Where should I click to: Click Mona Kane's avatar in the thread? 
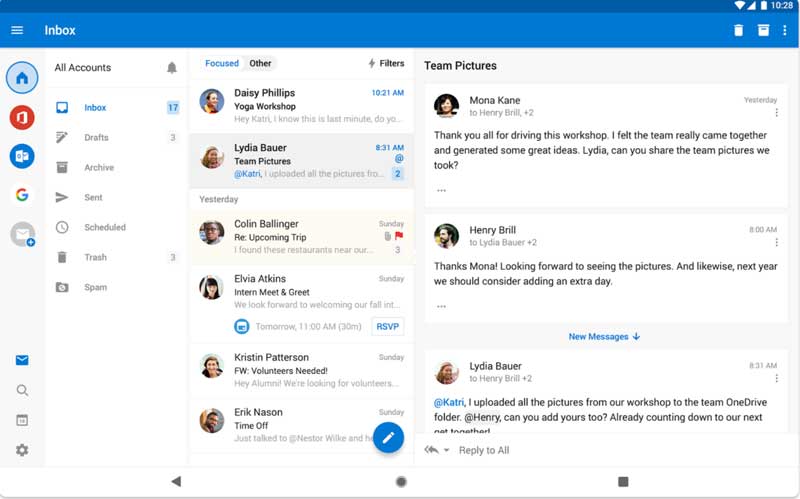click(x=446, y=106)
